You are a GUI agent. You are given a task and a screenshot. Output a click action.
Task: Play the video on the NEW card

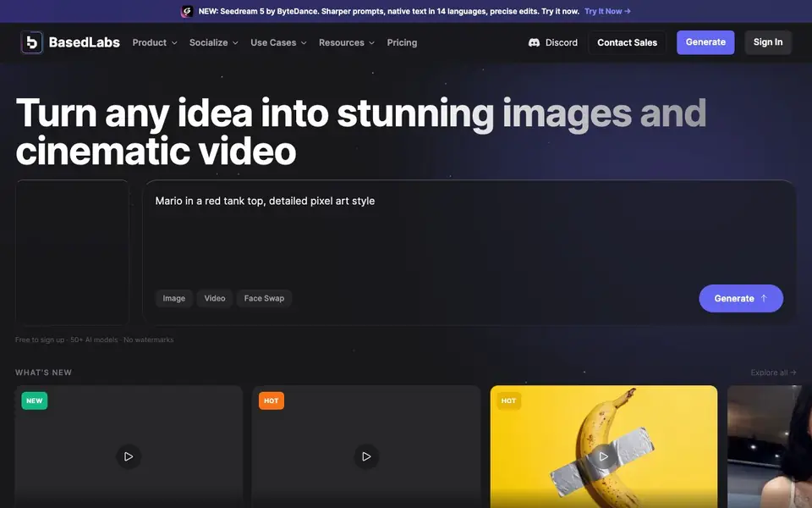(129, 456)
